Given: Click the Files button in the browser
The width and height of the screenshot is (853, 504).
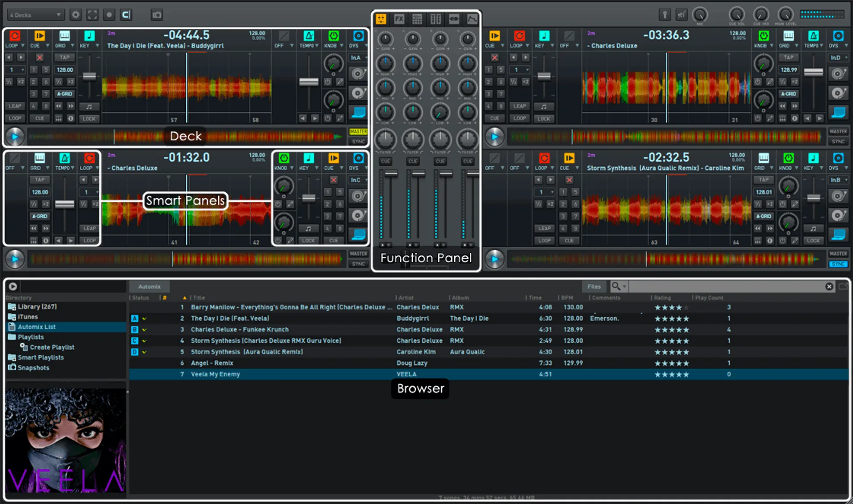Looking at the screenshot, I should pyautogui.click(x=594, y=287).
